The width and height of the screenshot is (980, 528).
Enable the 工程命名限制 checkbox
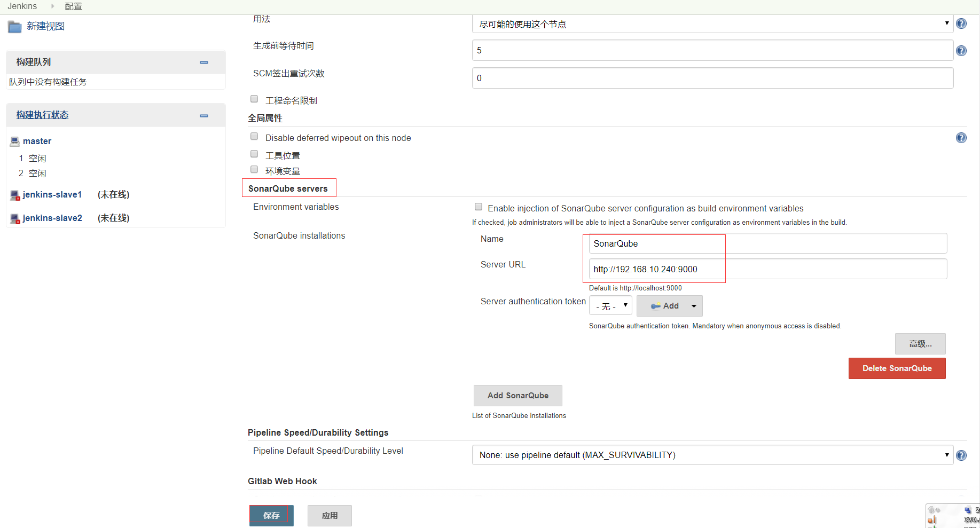(x=254, y=99)
